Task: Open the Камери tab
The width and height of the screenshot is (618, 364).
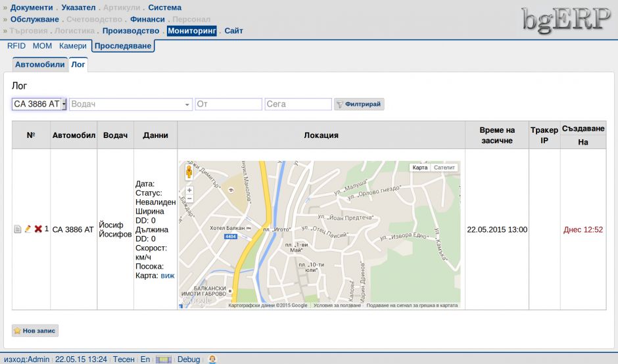Action: [72, 46]
